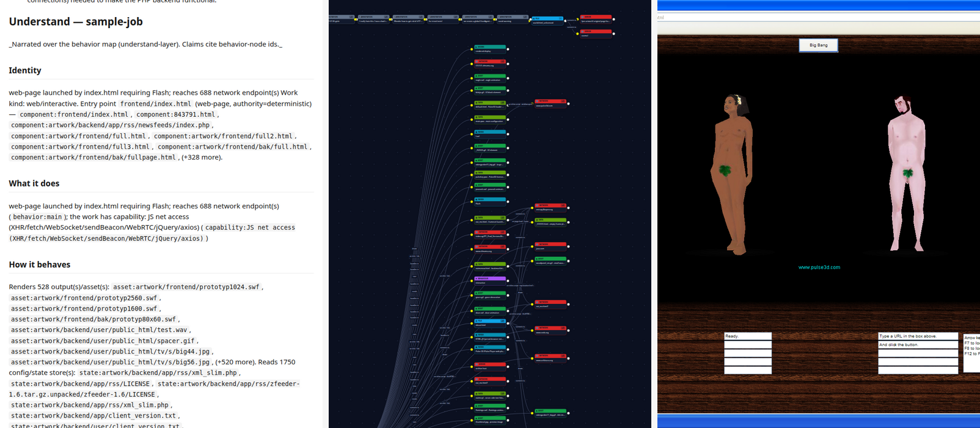Select the blue FILE node in the top row

coord(547,21)
